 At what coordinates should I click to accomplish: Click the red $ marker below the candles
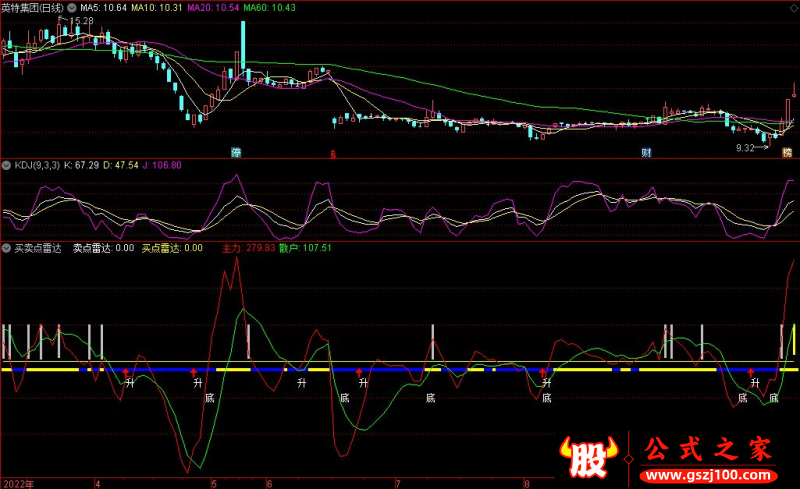[x=333, y=153]
